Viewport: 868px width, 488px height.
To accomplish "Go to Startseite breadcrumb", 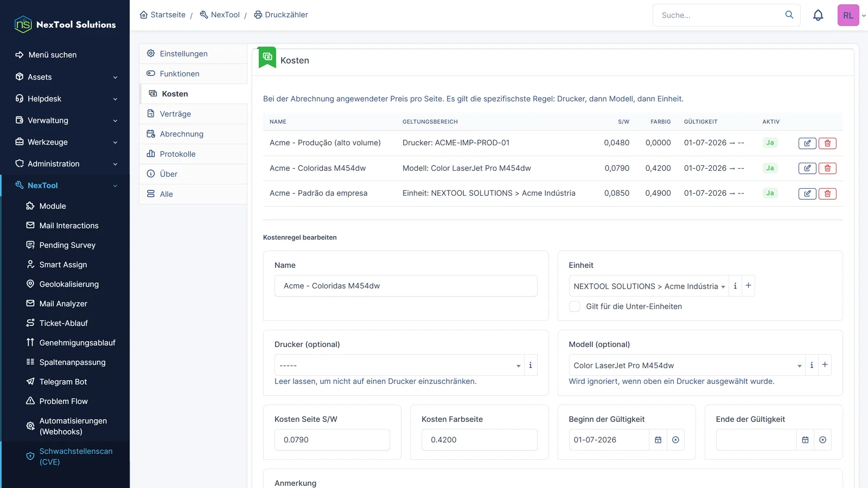I will (x=162, y=15).
